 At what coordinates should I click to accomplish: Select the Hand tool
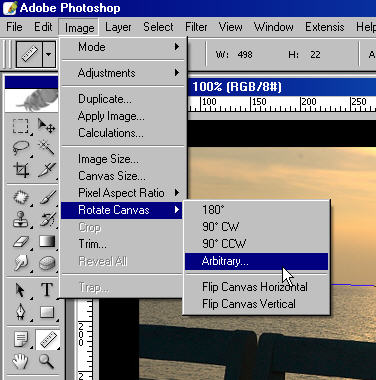coord(21,361)
